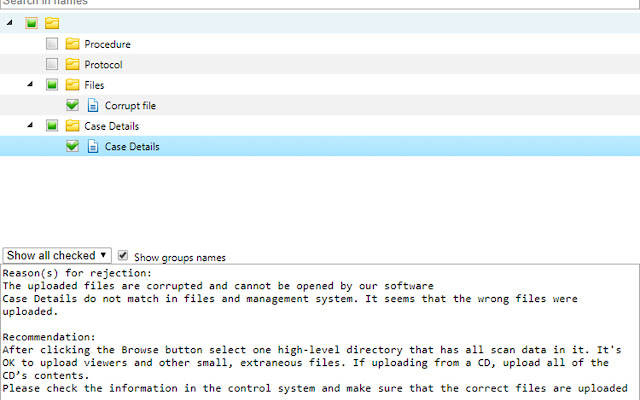The width and height of the screenshot is (640, 400).
Task: Select the Corrupt file tree item
Action: pyautogui.click(x=130, y=105)
